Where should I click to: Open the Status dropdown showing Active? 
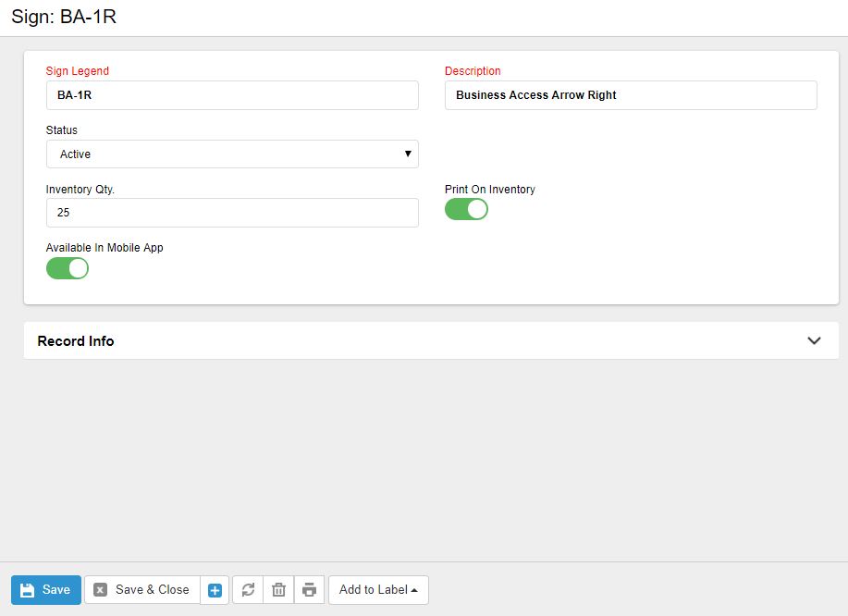pos(232,154)
